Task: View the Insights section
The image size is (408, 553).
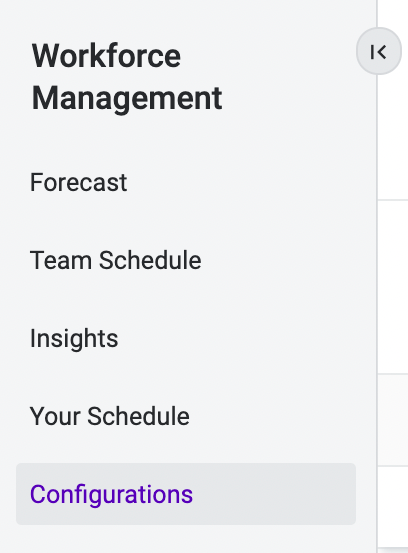Action: point(74,339)
